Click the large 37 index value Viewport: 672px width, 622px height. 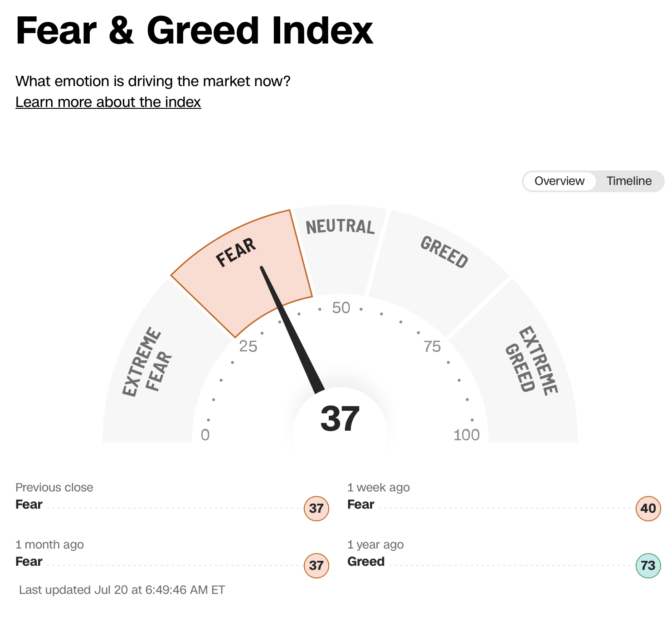[x=340, y=418]
